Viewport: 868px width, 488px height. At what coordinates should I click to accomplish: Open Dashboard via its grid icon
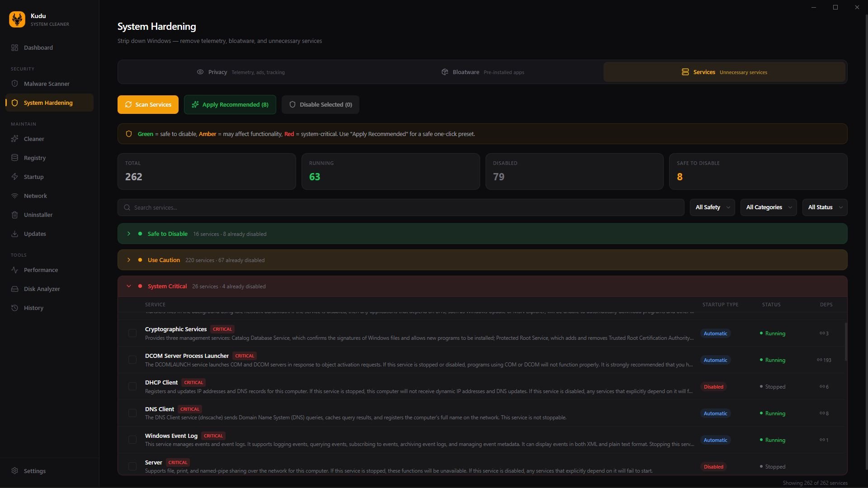pos(14,48)
